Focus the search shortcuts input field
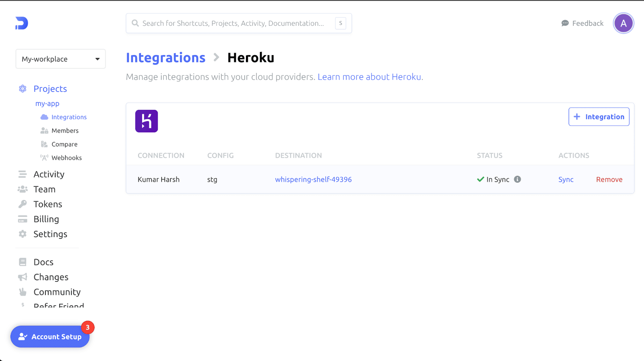 click(233, 23)
